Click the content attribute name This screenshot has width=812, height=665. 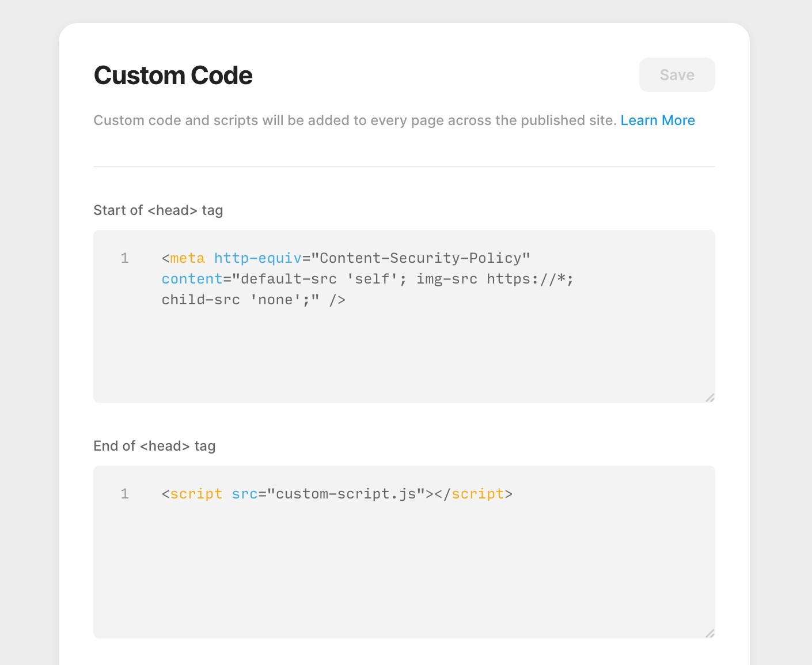tap(192, 279)
